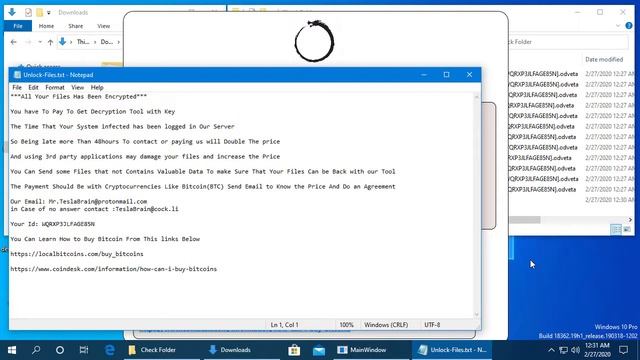640x360 pixels.
Task: Open quick access toolbar customize dropdown
Action: pos(49,13)
